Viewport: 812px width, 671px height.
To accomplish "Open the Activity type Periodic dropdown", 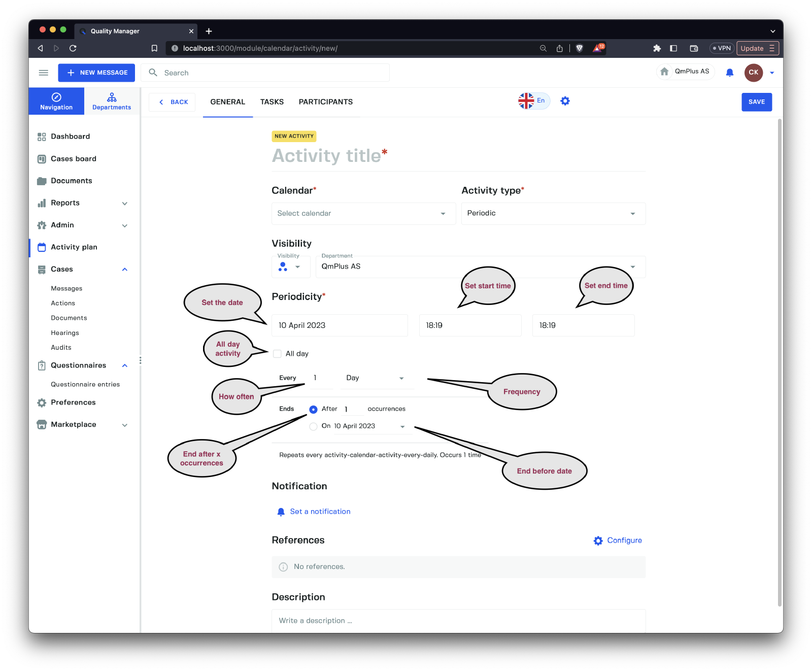I will [553, 214].
